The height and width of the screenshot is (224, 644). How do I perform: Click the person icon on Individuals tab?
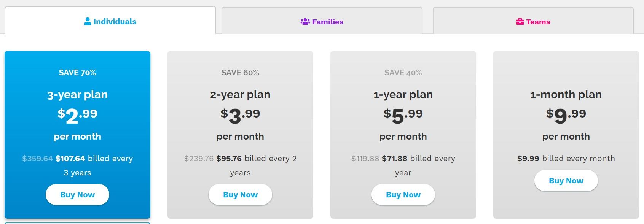coord(88,22)
